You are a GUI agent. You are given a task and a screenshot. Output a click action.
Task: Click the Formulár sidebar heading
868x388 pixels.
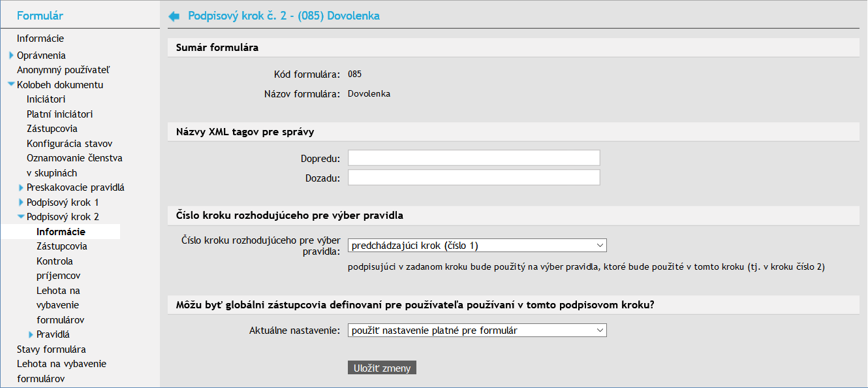[x=40, y=16]
